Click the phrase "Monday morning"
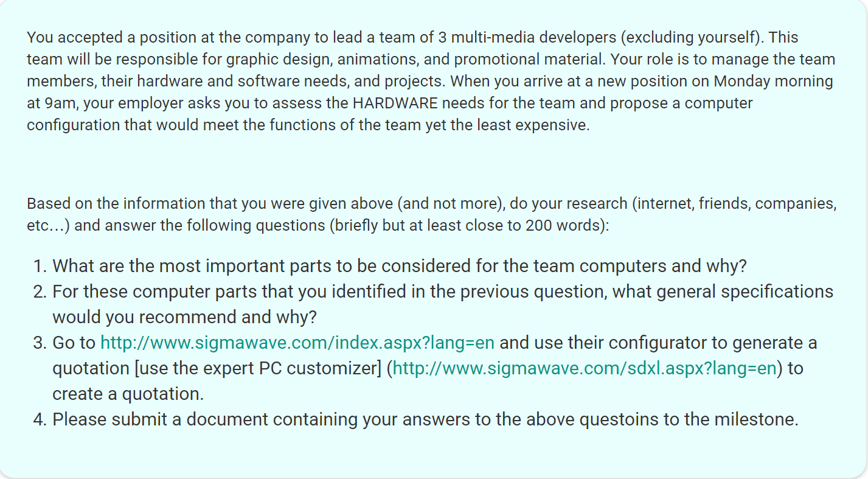 pos(773,81)
